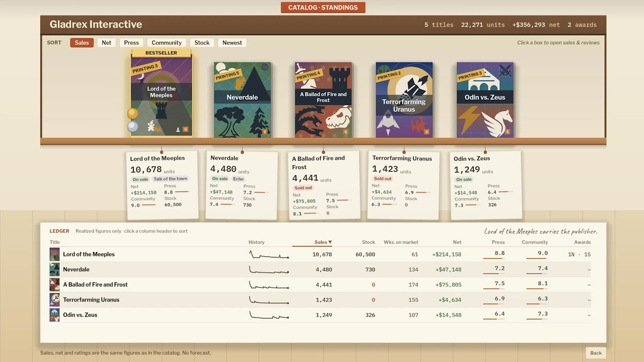Click Lord of the Meeples history sparkline
This screenshot has height=362, width=644.
click(x=268, y=254)
